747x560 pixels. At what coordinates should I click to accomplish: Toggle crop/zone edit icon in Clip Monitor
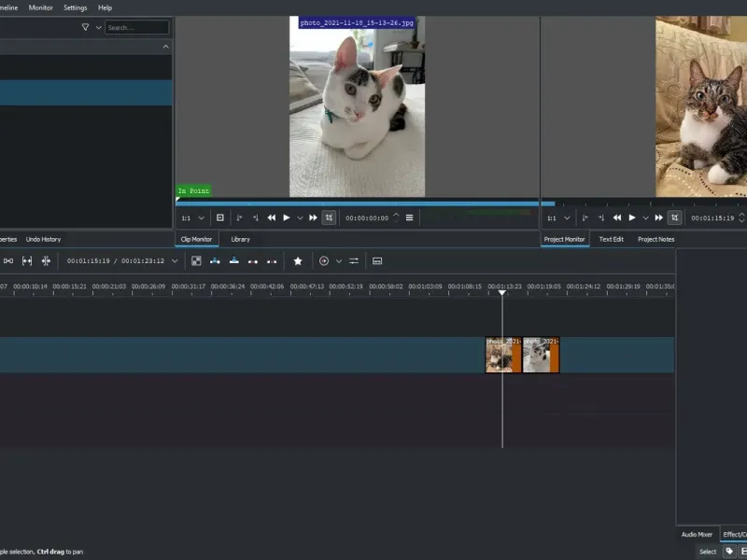tap(329, 217)
